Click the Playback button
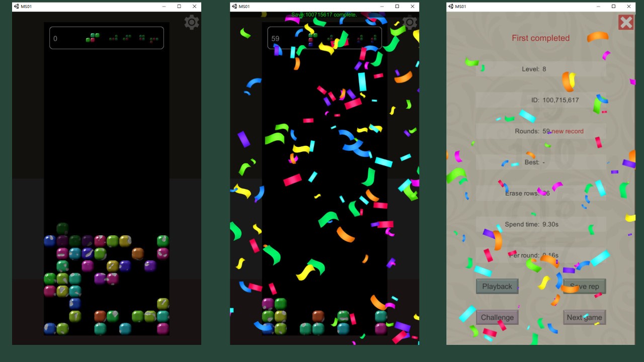644x362 pixels. pyautogui.click(x=497, y=287)
